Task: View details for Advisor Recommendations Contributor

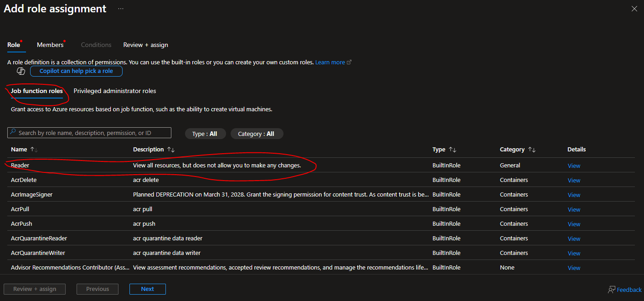Action: pos(574,268)
